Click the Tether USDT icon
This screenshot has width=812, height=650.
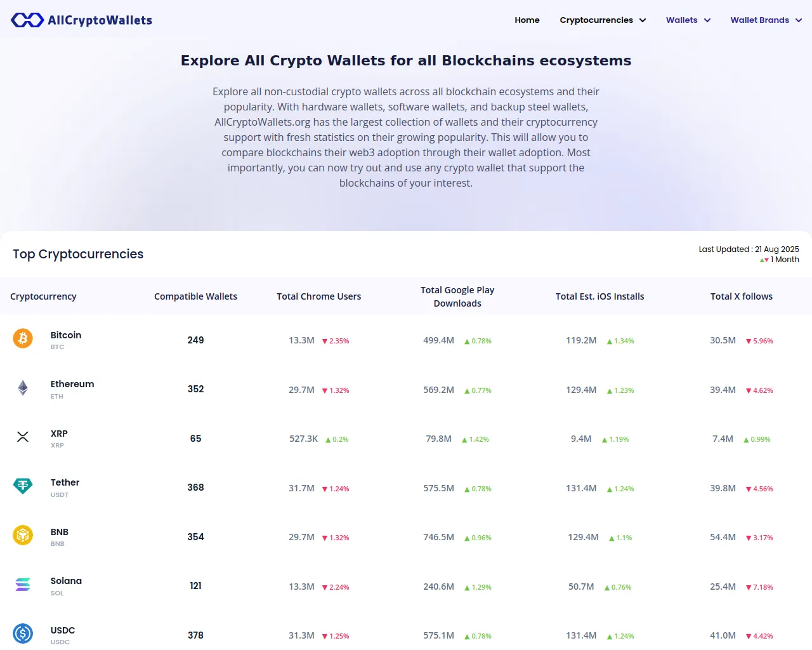pos(23,486)
